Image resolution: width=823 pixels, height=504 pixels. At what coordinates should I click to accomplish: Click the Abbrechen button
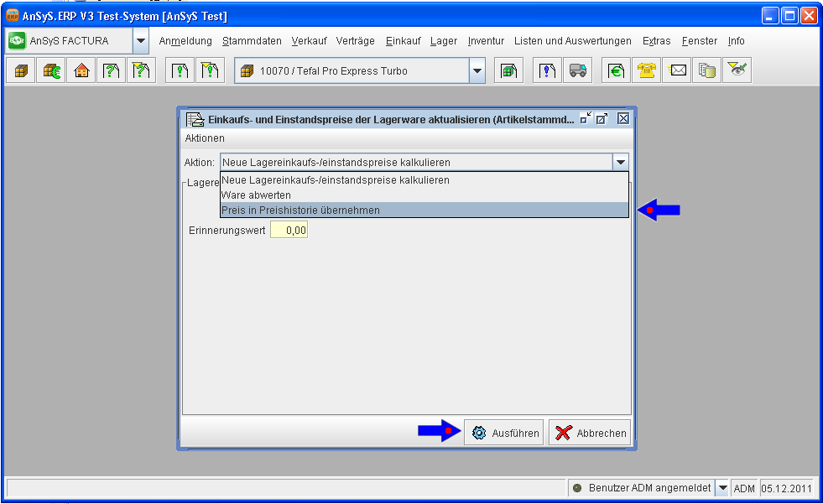[590, 434]
